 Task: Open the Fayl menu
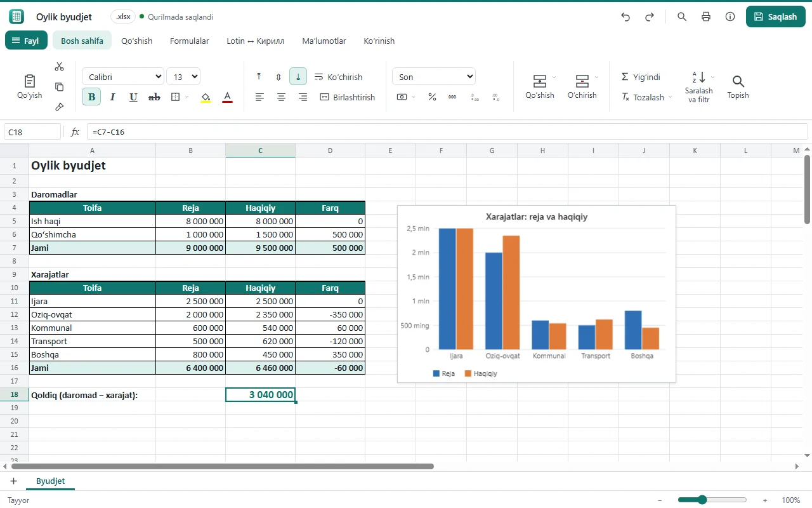[25, 41]
